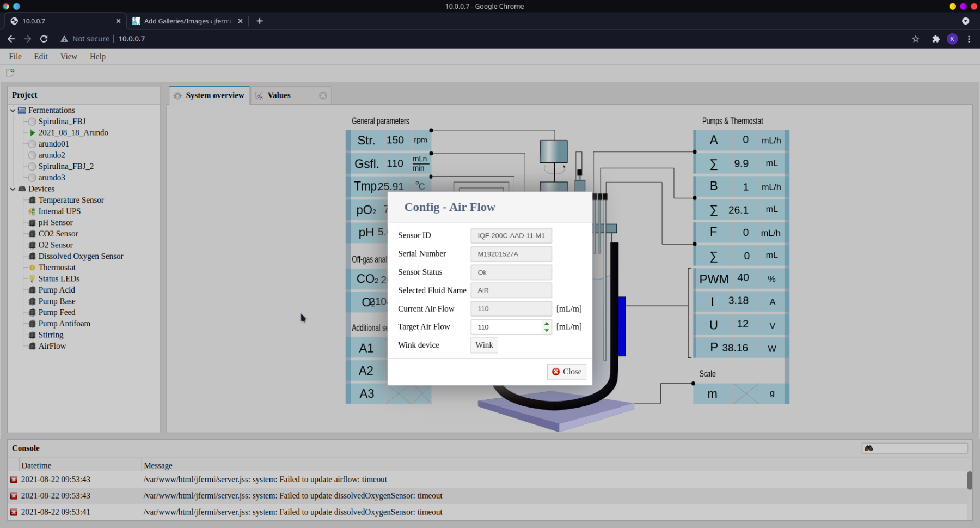Image resolution: width=980 pixels, height=528 pixels.
Task: Select the arundo01 fermentation radio circle
Action: pos(32,144)
